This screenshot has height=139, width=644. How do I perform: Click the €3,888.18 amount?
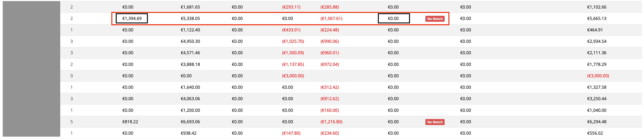click(x=190, y=64)
